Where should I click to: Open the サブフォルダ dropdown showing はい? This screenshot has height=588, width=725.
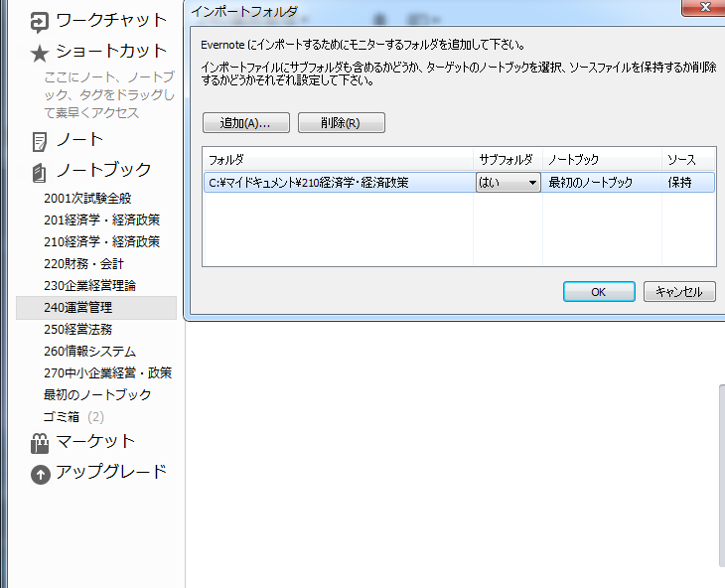click(507, 183)
